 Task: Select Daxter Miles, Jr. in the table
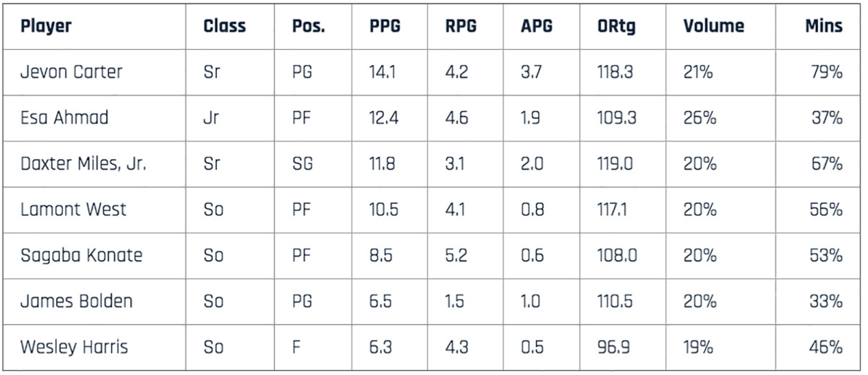tap(83, 163)
